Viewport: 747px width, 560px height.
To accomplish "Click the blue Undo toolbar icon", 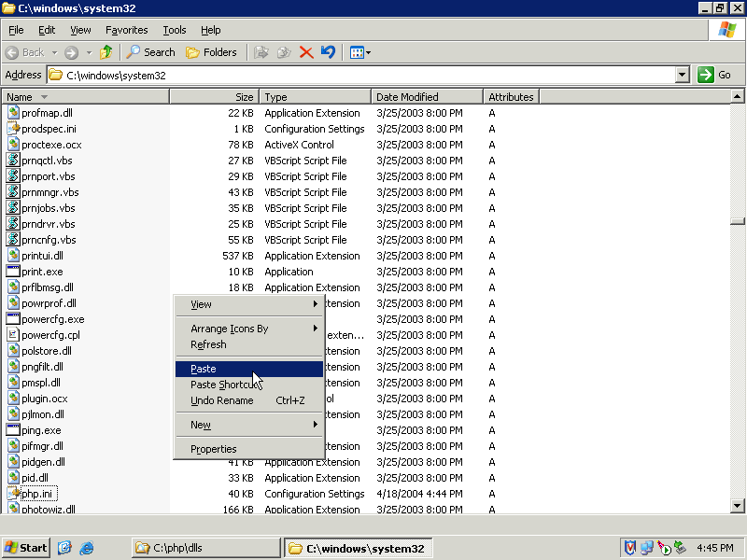I will click(328, 52).
